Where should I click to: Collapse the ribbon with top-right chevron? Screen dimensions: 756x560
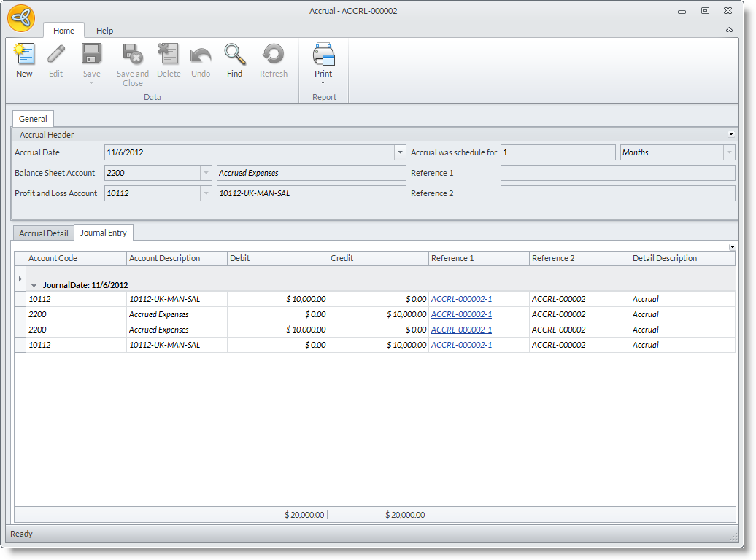click(729, 31)
